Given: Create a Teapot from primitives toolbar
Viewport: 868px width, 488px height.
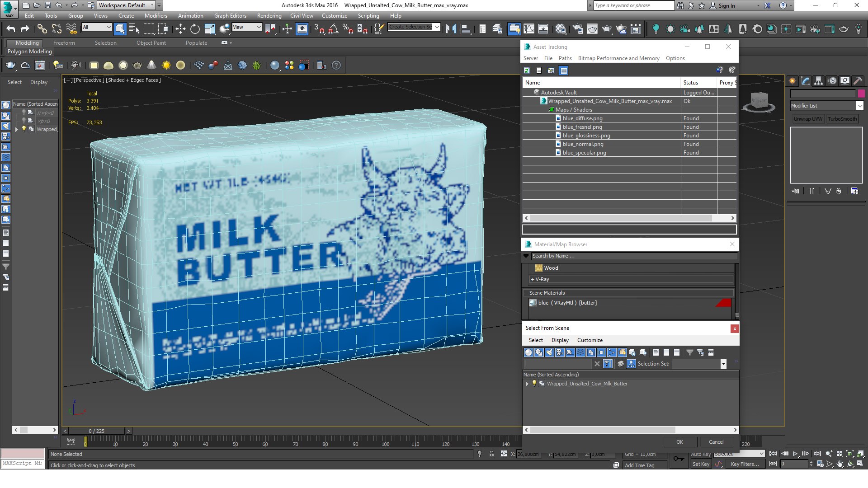Looking at the screenshot, I should [137, 66].
